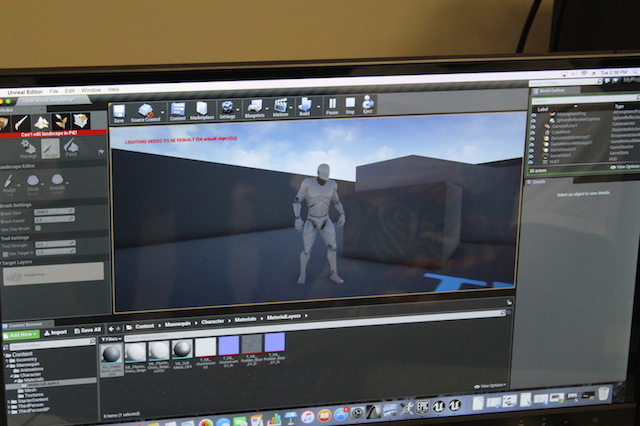Viewport: 640px width, 426px height.
Task: Click the Add New button
Action: point(21,335)
